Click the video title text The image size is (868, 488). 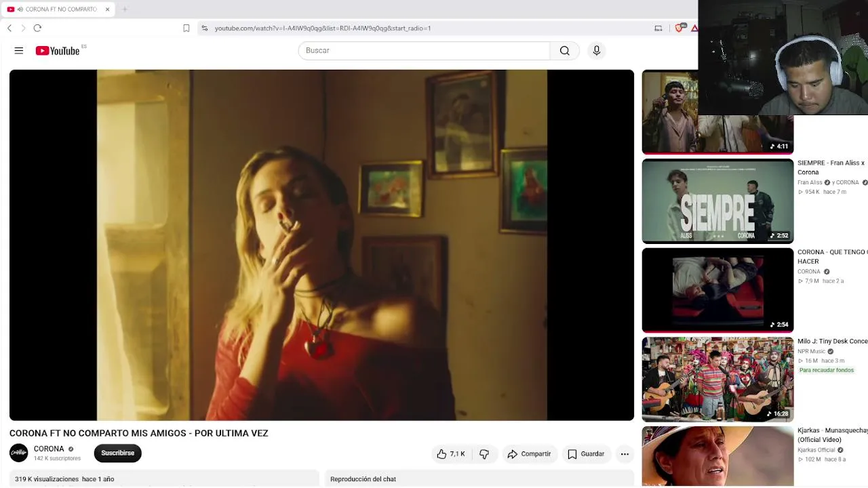[x=139, y=433]
